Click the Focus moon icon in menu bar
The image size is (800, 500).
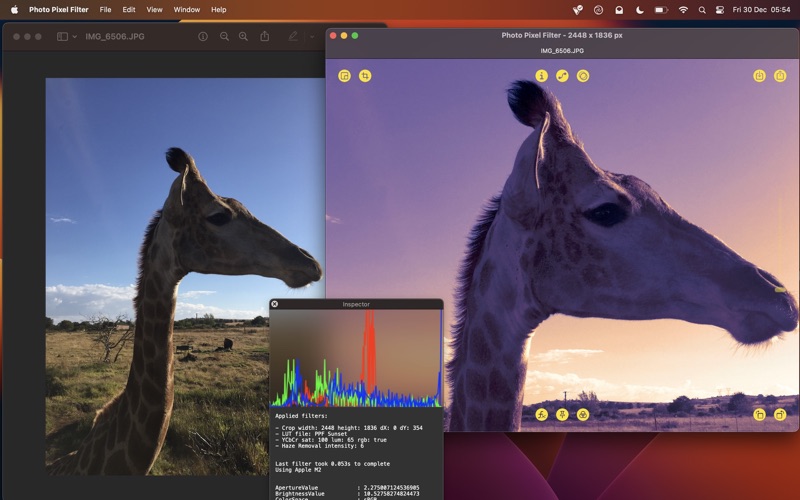639,10
